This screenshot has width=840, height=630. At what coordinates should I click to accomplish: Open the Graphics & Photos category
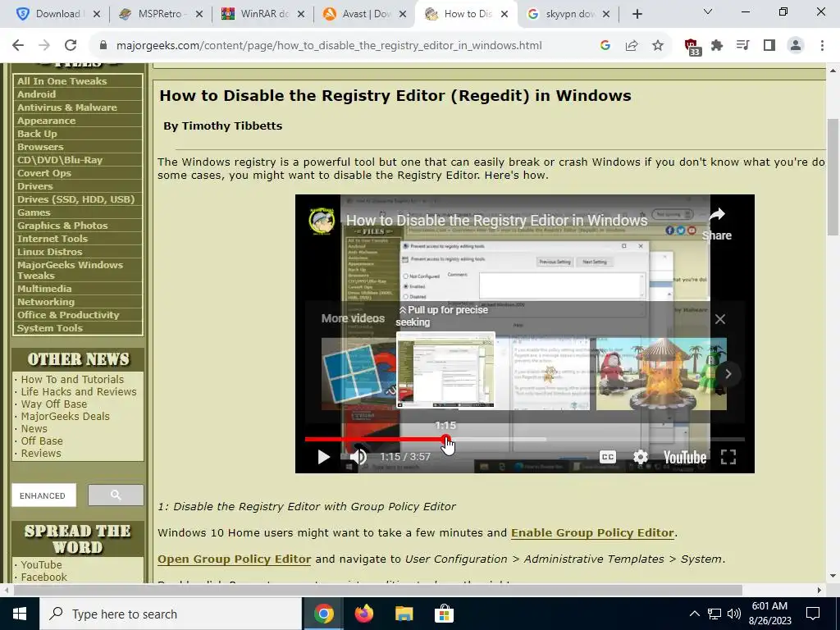[62, 226]
